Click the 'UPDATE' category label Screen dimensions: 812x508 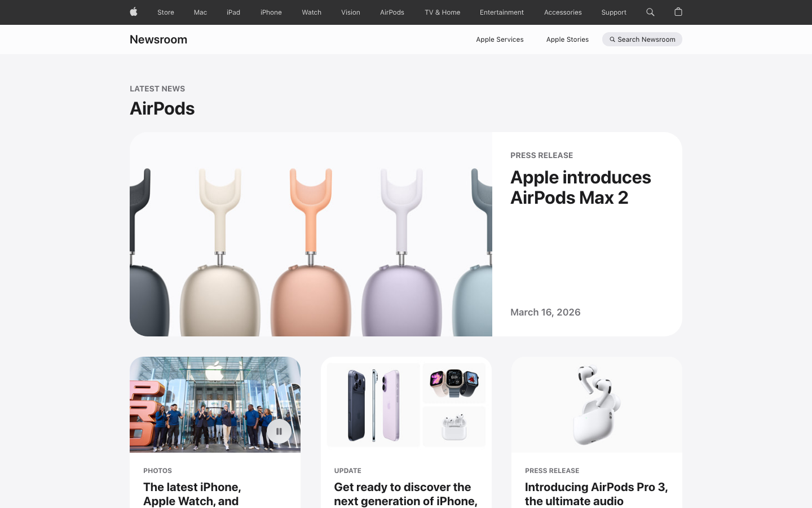tap(347, 471)
